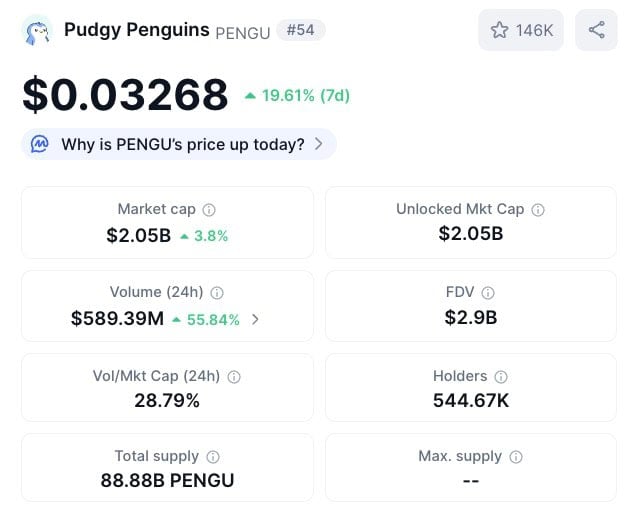This screenshot has height=508, width=626.
Task: Click the Pudgy Penguins logo icon
Action: tap(37, 30)
